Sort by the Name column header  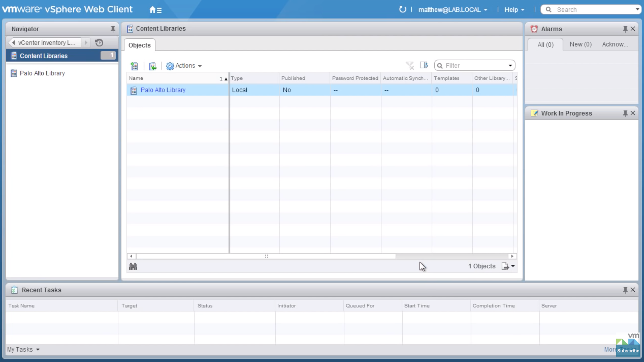click(x=178, y=78)
